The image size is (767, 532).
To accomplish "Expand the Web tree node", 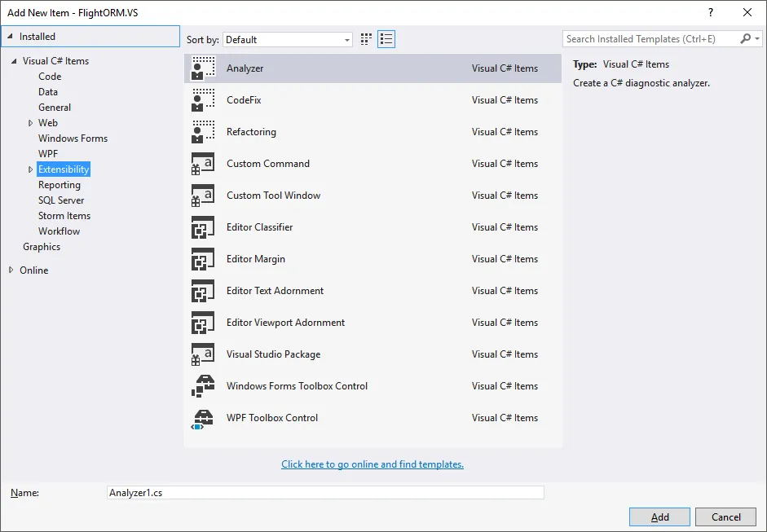I will (x=30, y=123).
